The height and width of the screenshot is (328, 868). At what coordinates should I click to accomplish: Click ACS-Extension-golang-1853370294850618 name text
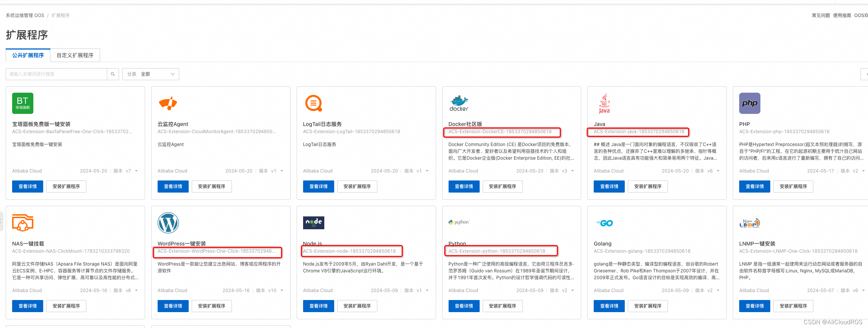(642, 251)
